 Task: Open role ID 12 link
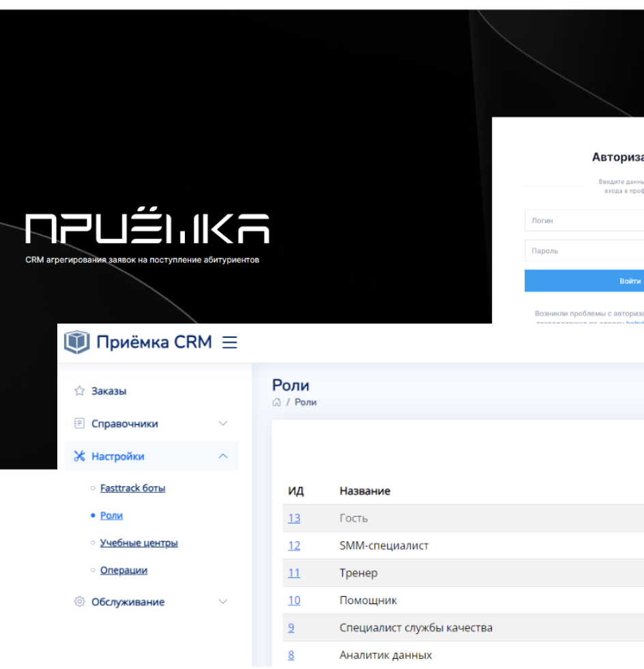[x=294, y=545]
